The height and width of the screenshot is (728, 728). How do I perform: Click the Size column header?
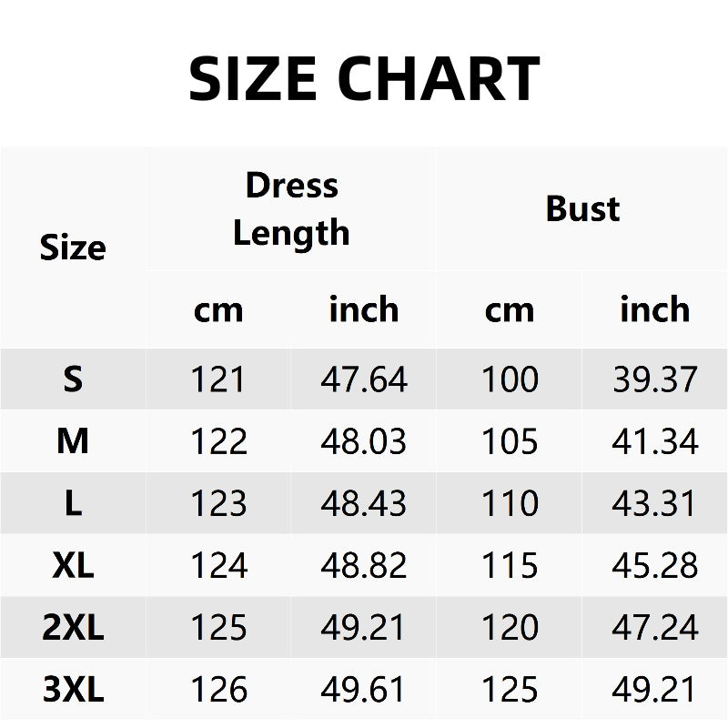point(73,248)
